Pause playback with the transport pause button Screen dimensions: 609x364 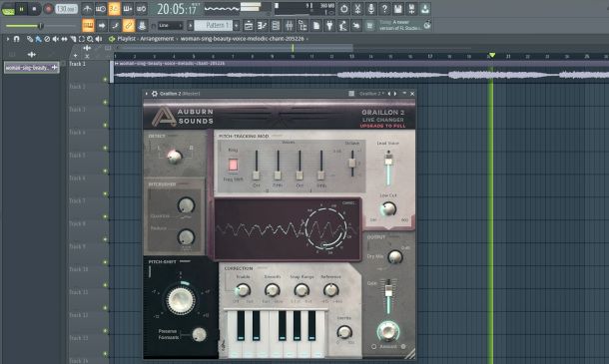click(21, 9)
